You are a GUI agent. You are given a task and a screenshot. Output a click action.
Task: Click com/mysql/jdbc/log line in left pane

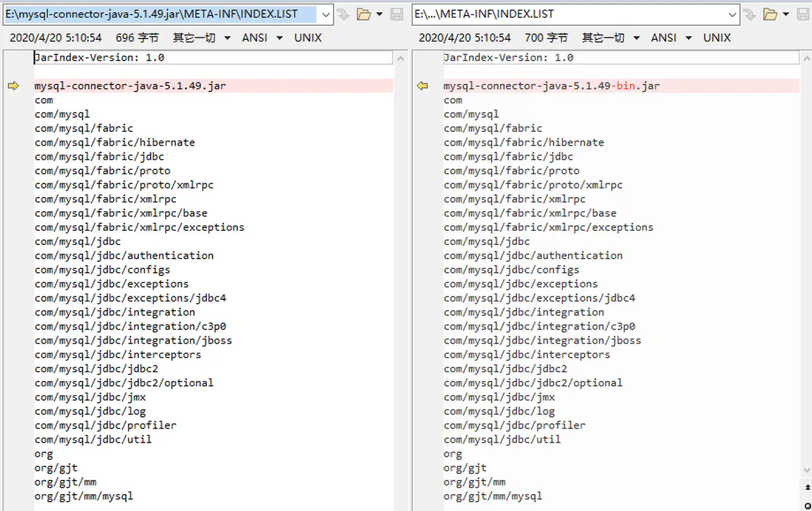(90, 411)
